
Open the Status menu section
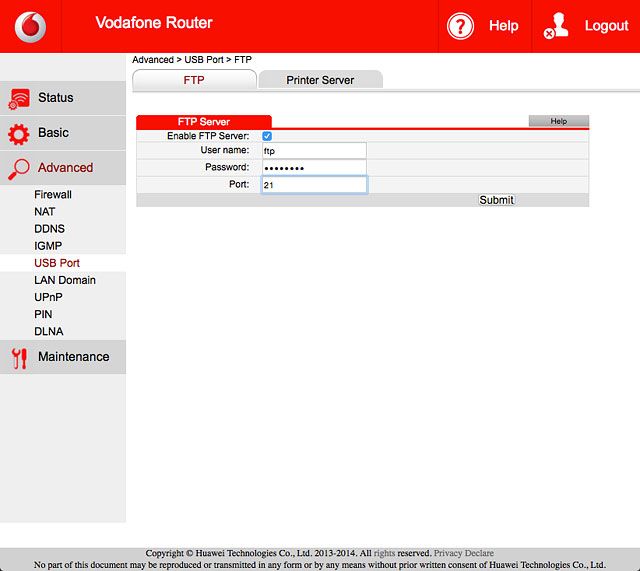(63, 98)
